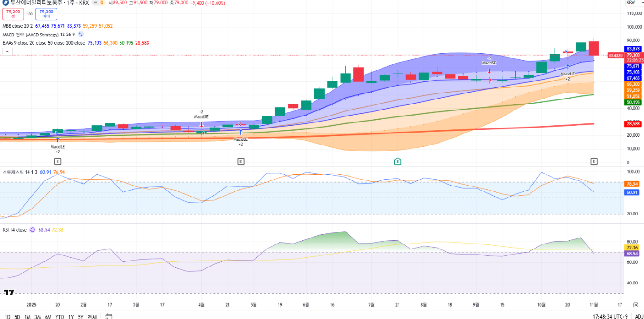Click the 79,200 sell button
The width and height of the screenshot is (644, 319).
point(13,14)
